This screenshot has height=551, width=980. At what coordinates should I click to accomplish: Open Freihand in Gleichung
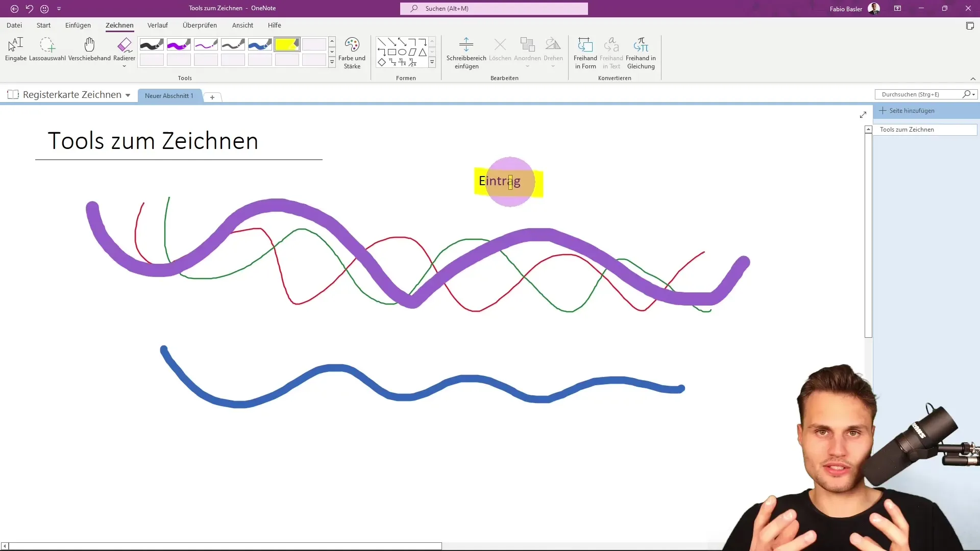641,53
